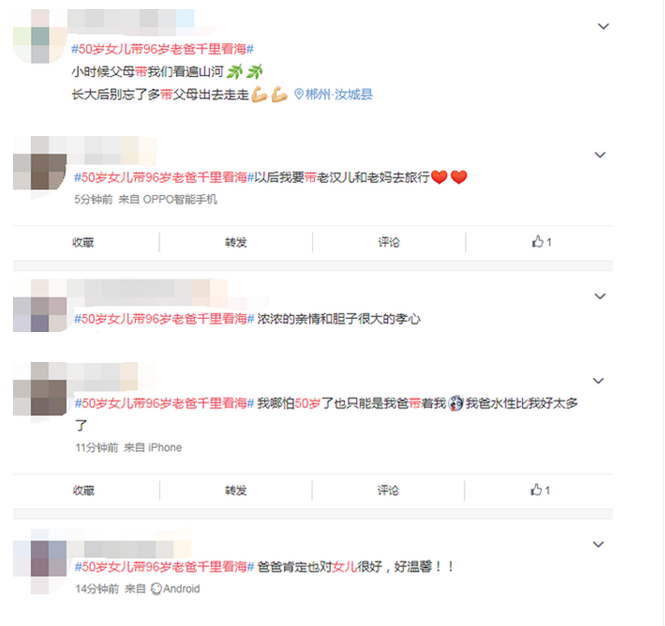Open the hashtag link in the first post
Image resolution: width=665 pixels, height=626 pixels.
[162, 49]
